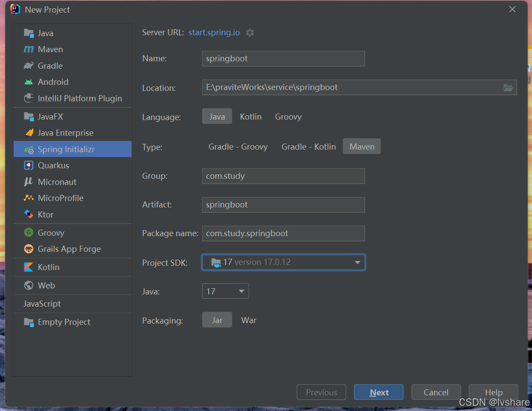532x411 pixels.
Task: Open the Project SDK dropdown
Action: pyautogui.click(x=283, y=262)
